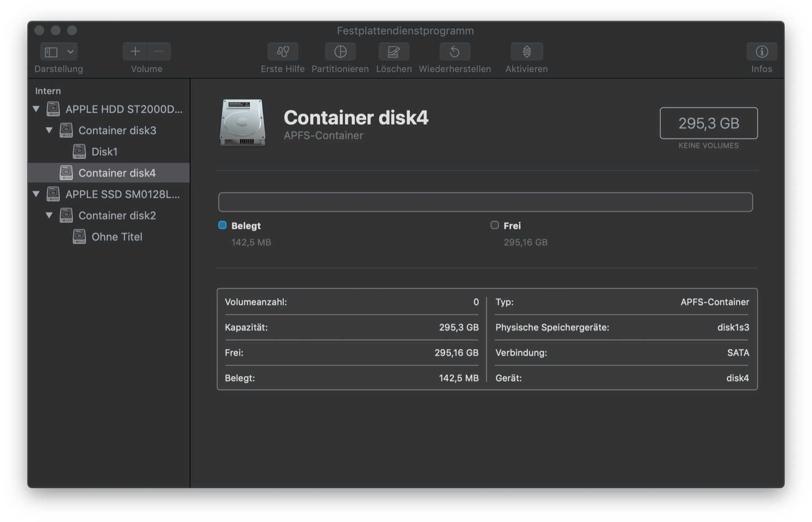Click the storage usage bar

click(x=485, y=202)
